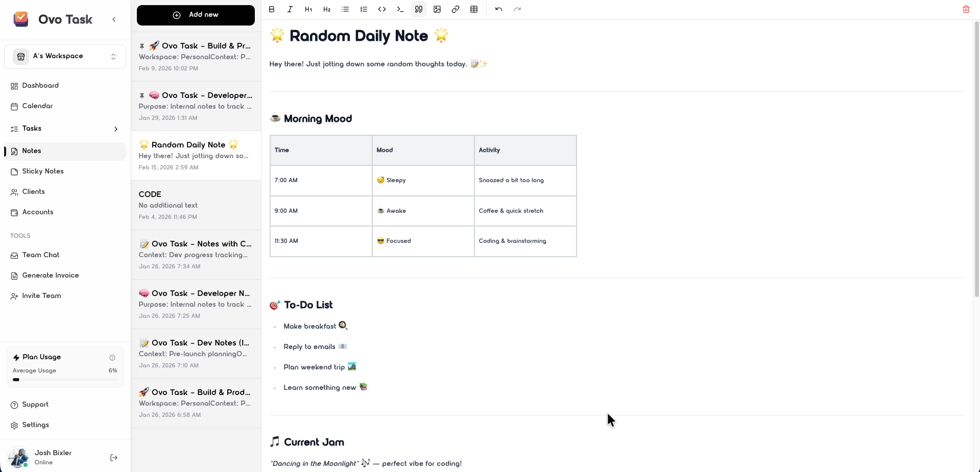The height and width of the screenshot is (472, 980).
Task: Open Ovo Task – Developer N… note from Jan 26
Action: [x=196, y=304]
